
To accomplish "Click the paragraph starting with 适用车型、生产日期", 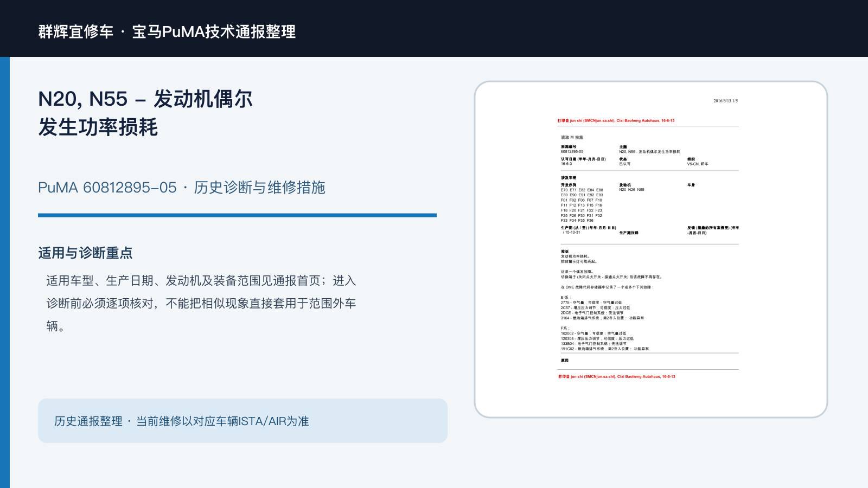I will coord(201,303).
